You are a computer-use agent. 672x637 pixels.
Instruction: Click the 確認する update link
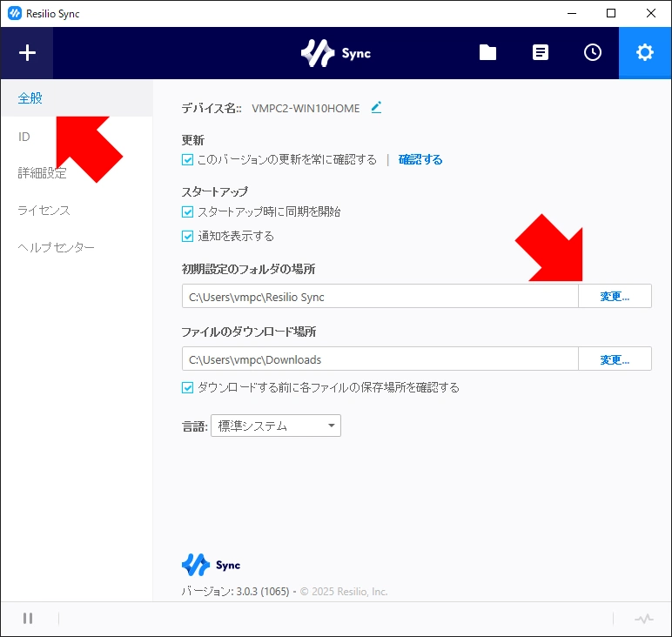tap(420, 159)
